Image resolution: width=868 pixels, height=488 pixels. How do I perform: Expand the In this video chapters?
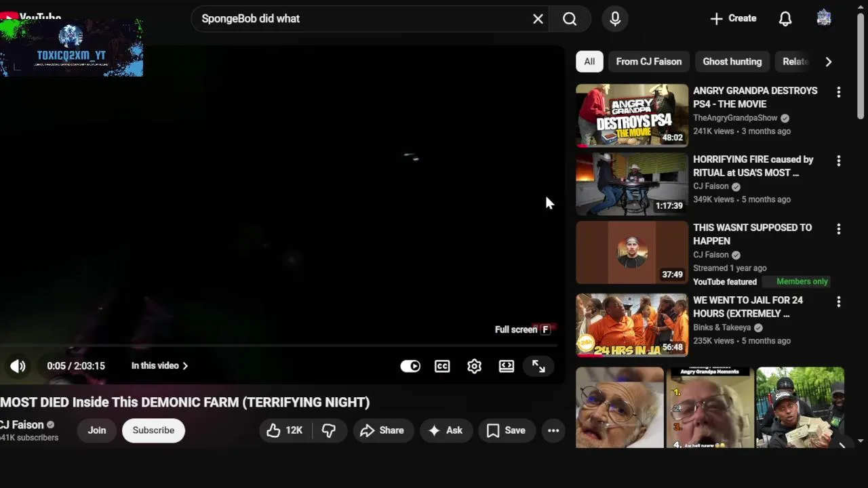(159, 366)
